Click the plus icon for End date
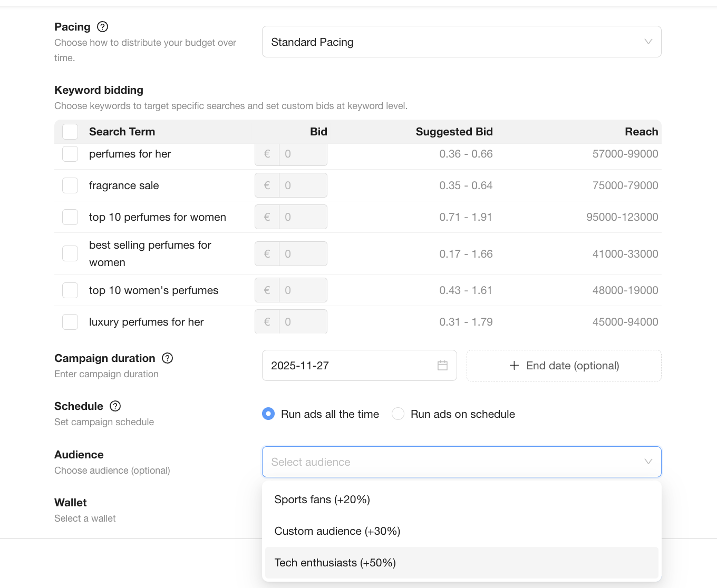The height and width of the screenshot is (588, 717). 514,366
